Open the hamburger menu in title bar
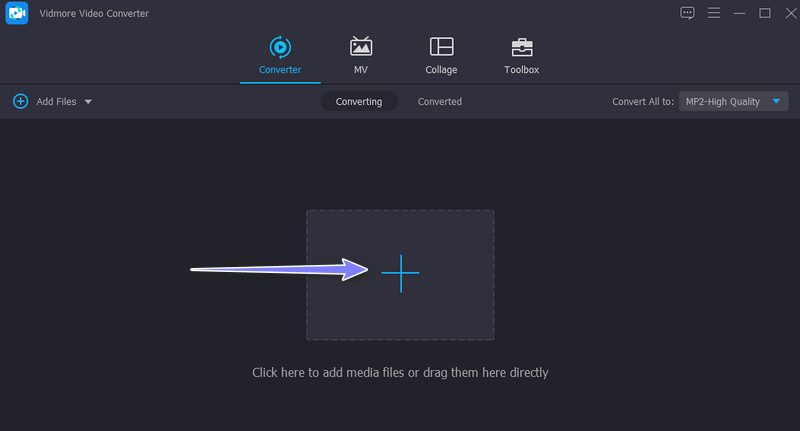Image resolution: width=800 pixels, height=431 pixels. (x=714, y=13)
